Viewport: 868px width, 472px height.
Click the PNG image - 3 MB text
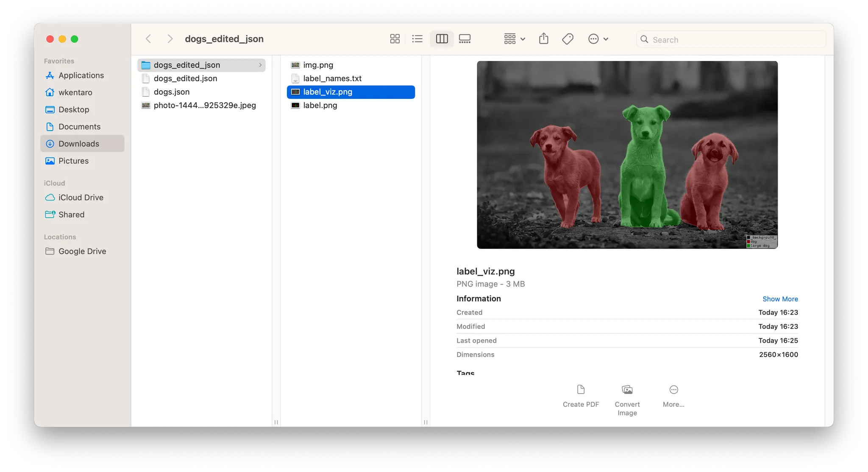pyautogui.click(x=490, y=284)
